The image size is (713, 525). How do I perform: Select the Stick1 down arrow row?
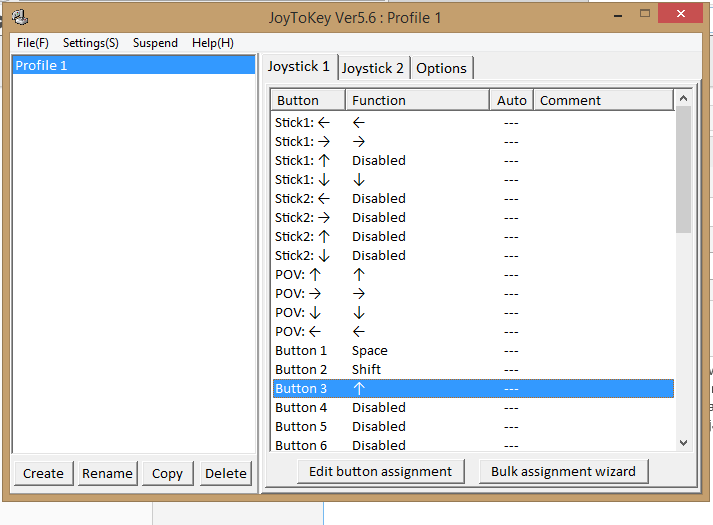click(x=473, y=180)
